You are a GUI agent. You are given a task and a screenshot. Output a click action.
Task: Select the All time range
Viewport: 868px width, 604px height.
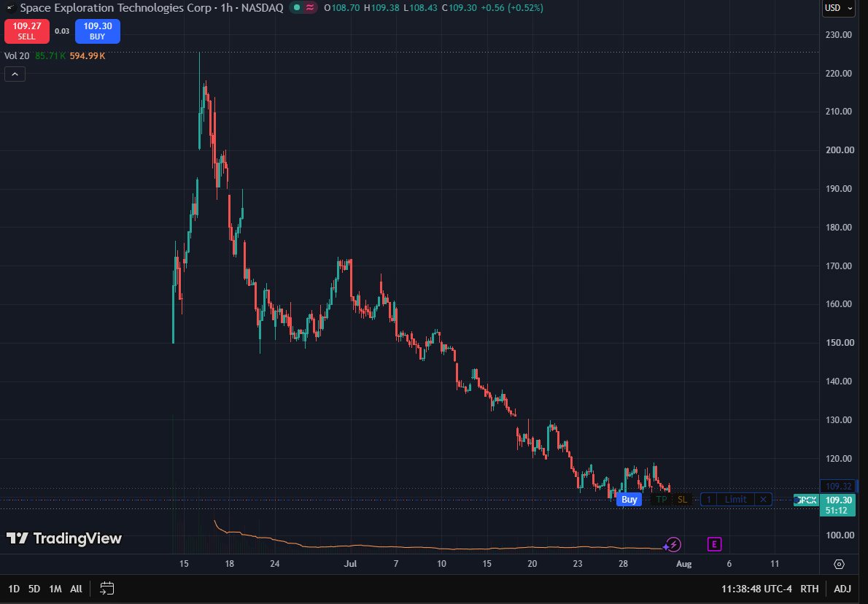[x=77, y=589]
